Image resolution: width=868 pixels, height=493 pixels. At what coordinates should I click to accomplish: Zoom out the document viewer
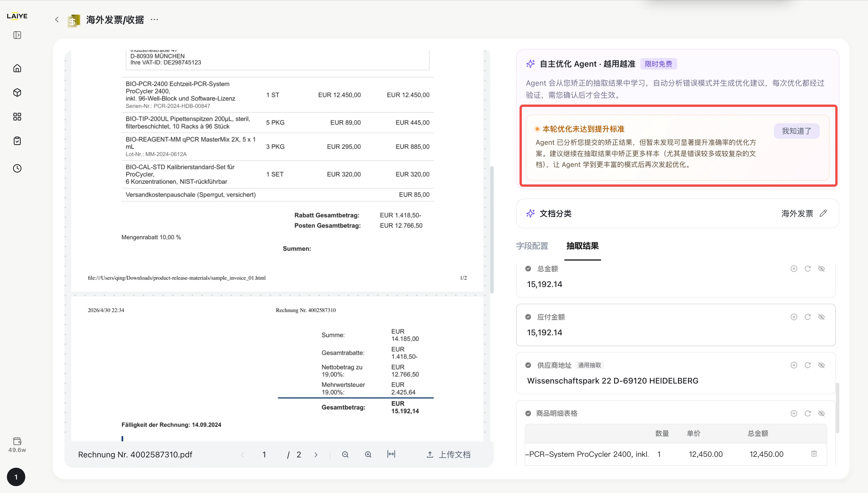tap(345, 455)
